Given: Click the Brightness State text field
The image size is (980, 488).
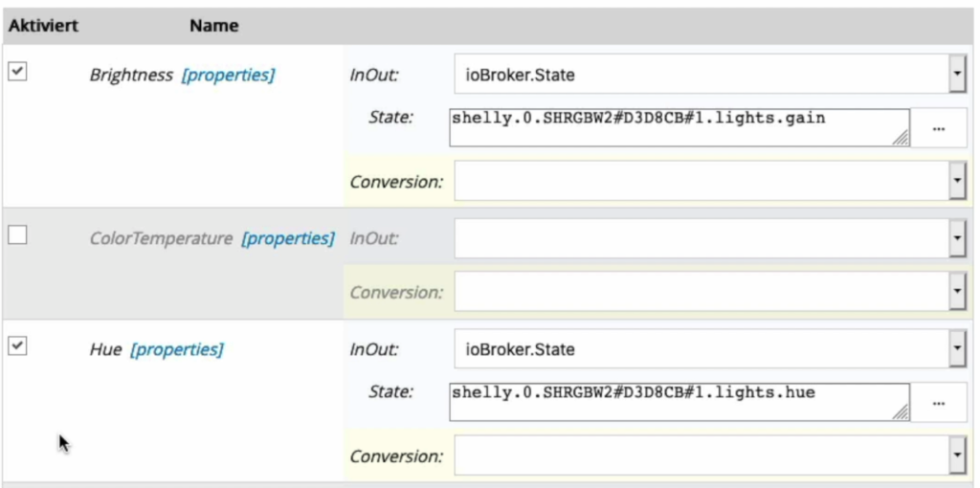Looking at the screenshot, I should [679, 128].
